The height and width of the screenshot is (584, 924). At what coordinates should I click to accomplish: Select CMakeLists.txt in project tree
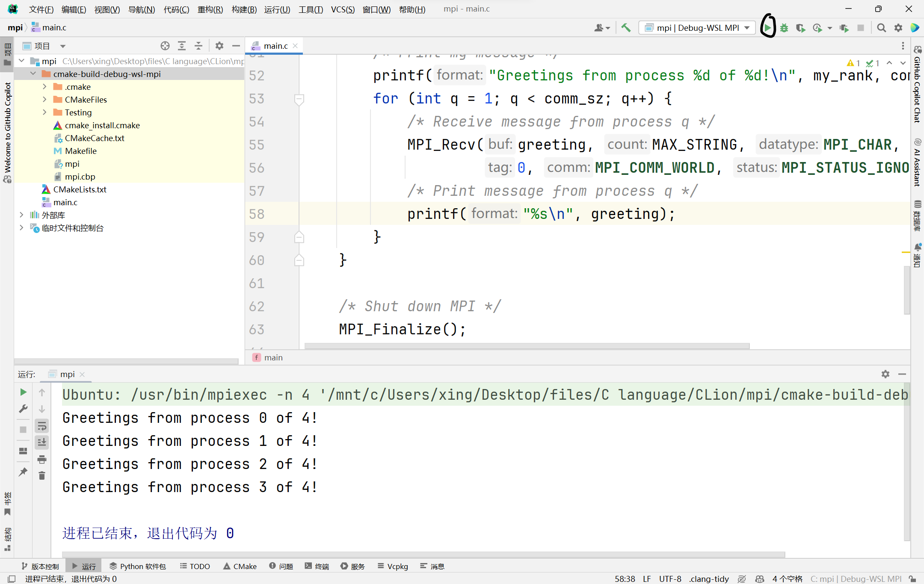[80, 189]
